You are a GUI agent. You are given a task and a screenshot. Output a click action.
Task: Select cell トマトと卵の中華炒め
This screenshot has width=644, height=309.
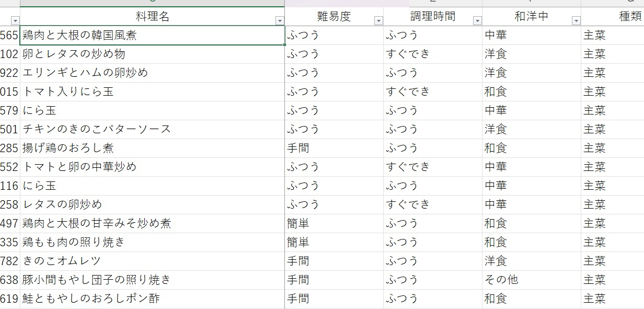152,167
